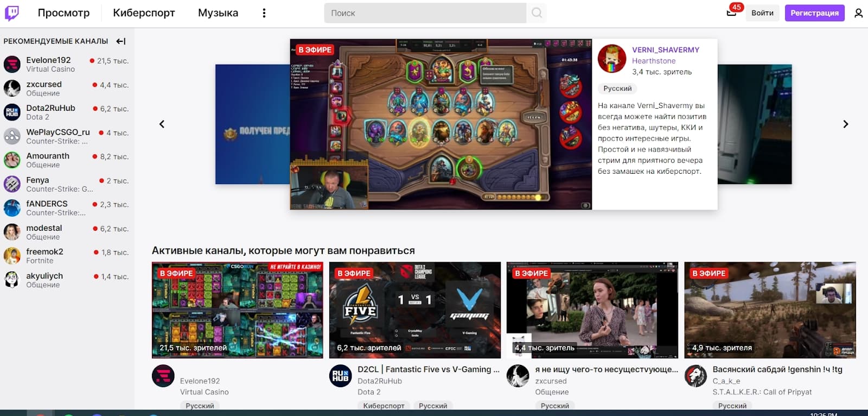Screen dimensions: 868x416
Task: Open S.T.A.L.K.E.R.: Call of Pripyat category
Action: (762, 392)
